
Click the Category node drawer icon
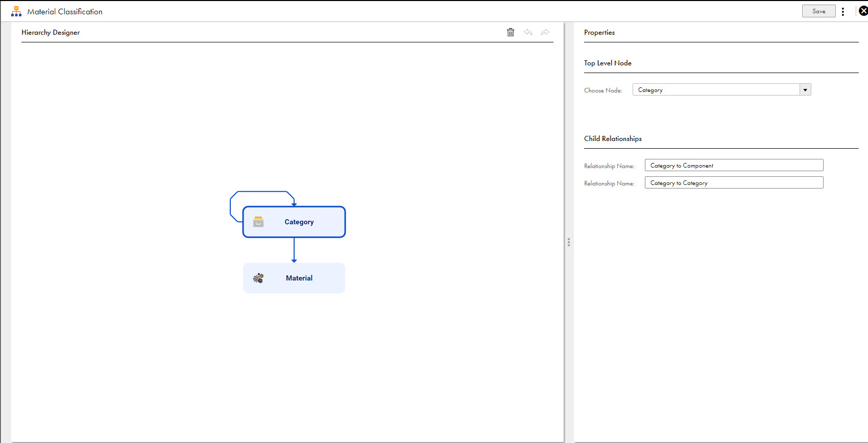(258, 222)
